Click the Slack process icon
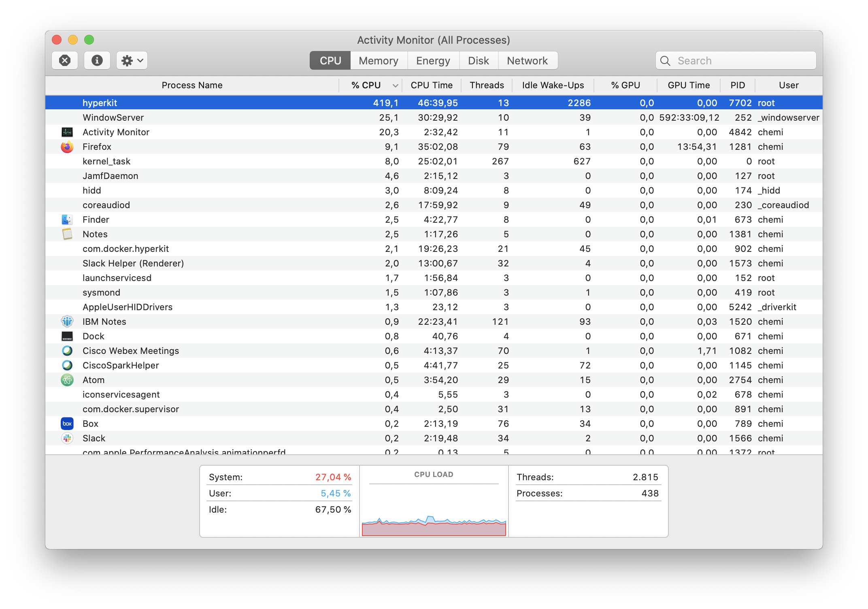Image resolution: width=868 pixels, height=609 pixels. (67, 438)
